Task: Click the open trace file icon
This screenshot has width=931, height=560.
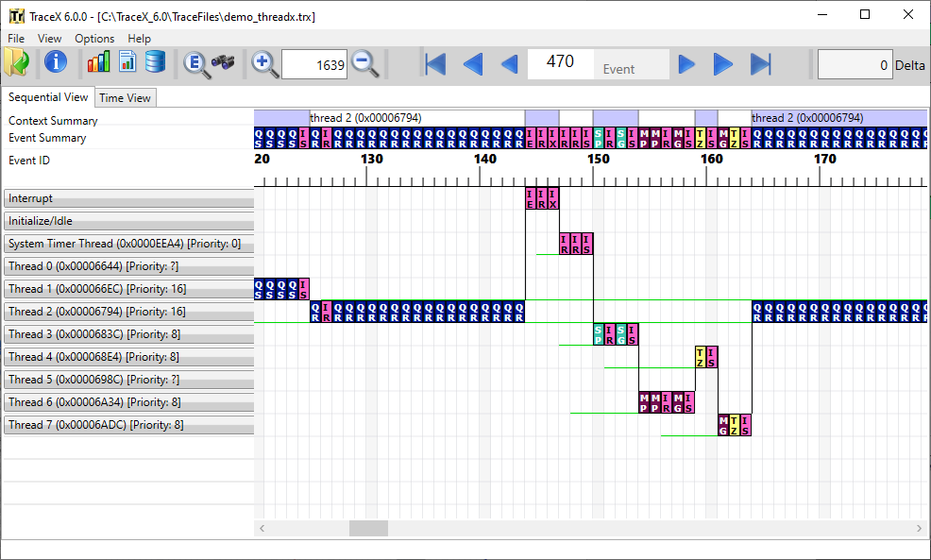Action: click(x=17, y=63)
